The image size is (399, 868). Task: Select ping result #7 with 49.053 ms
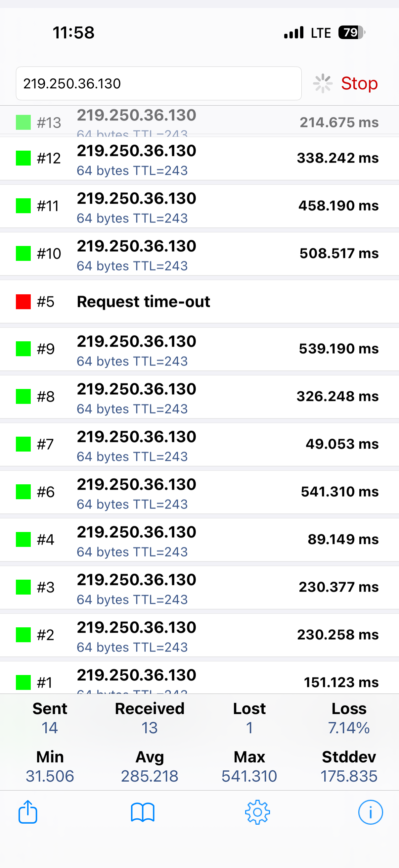click(199, 445)
